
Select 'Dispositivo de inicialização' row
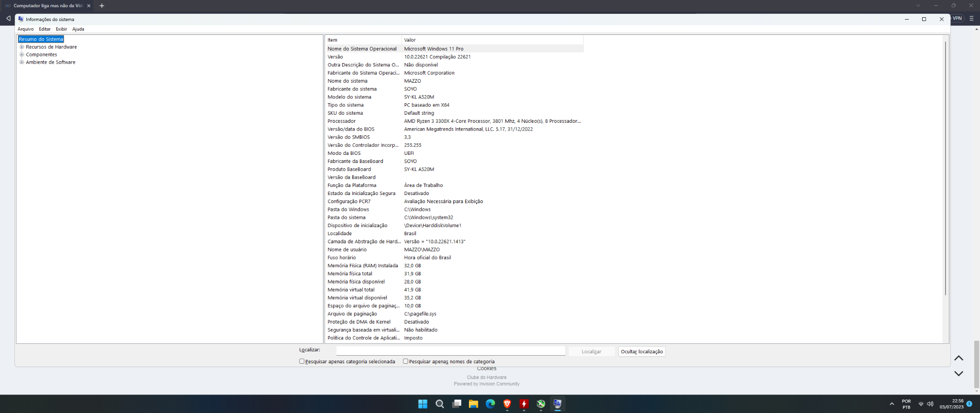tap(454, 226)
